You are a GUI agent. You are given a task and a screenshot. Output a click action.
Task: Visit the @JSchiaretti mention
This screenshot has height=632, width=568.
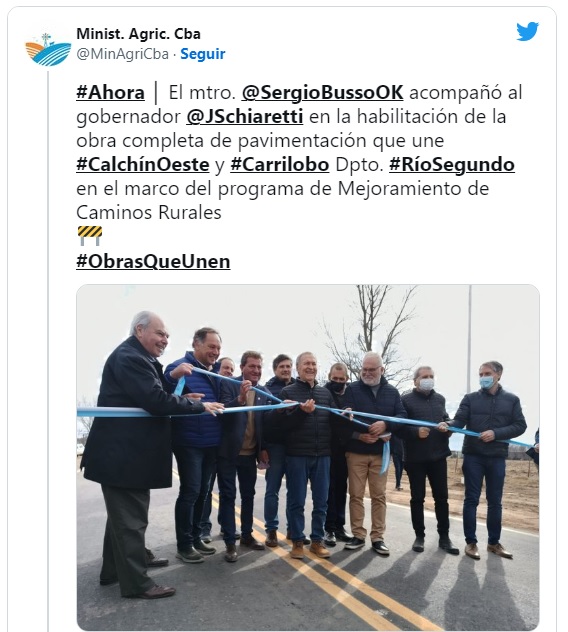click(x=245, y=117)
